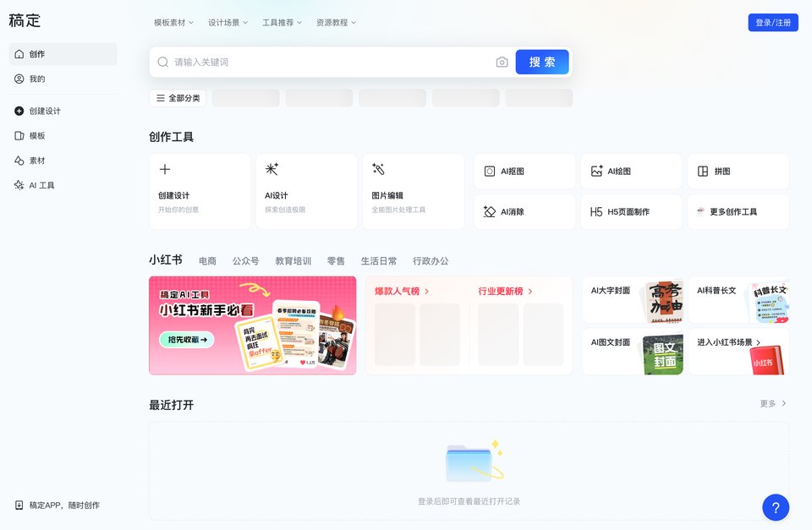Expand 行业更新榜 ranking list
The width and height of the screenshot is (812, 530).
(506, 292)
